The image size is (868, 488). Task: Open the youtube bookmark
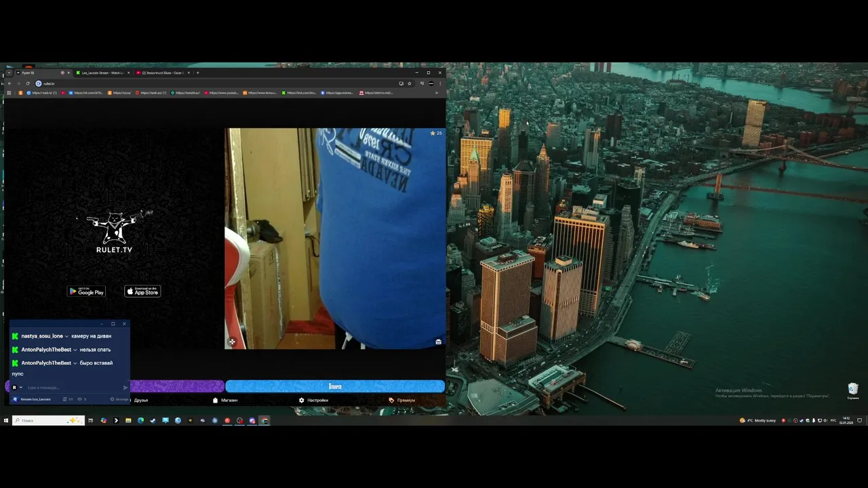point(222,93)
